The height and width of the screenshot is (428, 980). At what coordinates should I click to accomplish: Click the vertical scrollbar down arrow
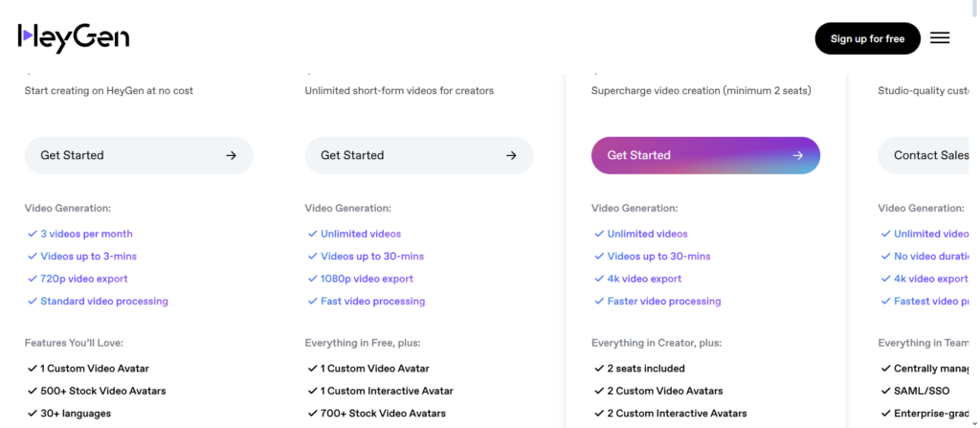(974, 423)
